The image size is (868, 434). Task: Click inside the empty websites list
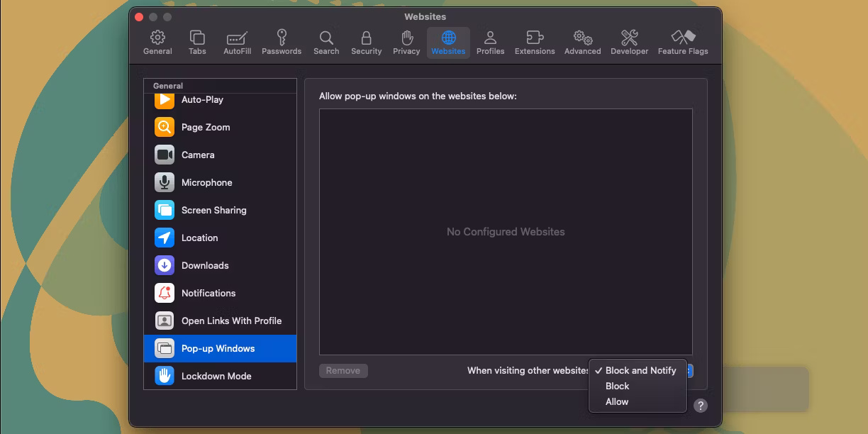(505, 231)
